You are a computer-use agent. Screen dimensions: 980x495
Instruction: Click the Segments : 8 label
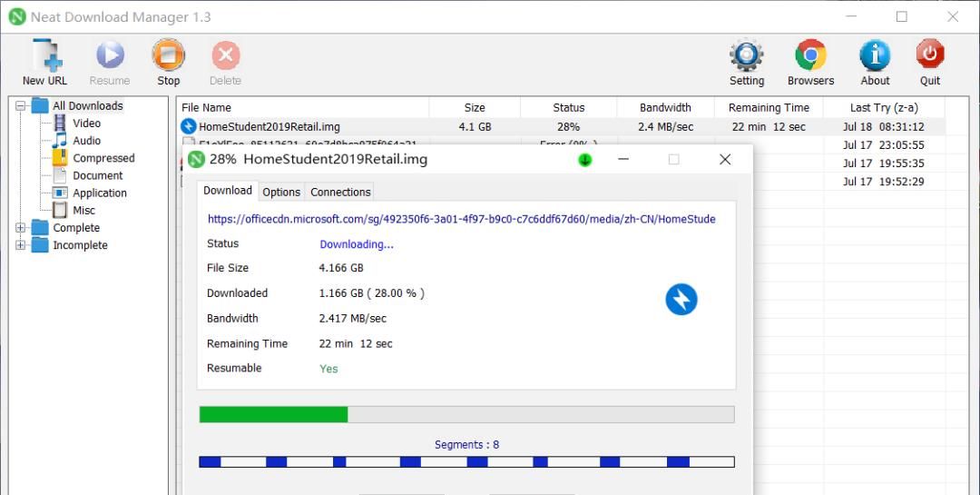pyautogui.click(x=466, y=445)
